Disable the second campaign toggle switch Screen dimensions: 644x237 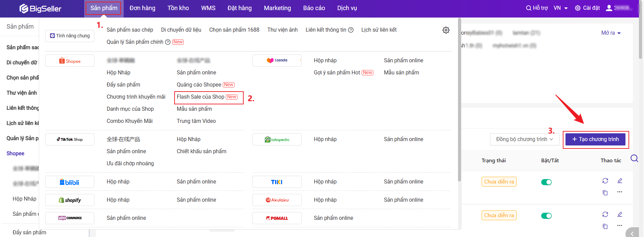tap(546, 216)
